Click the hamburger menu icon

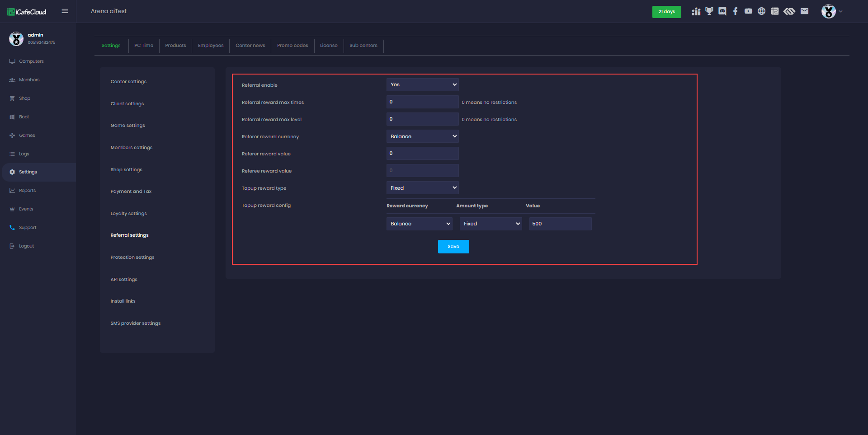65,11
